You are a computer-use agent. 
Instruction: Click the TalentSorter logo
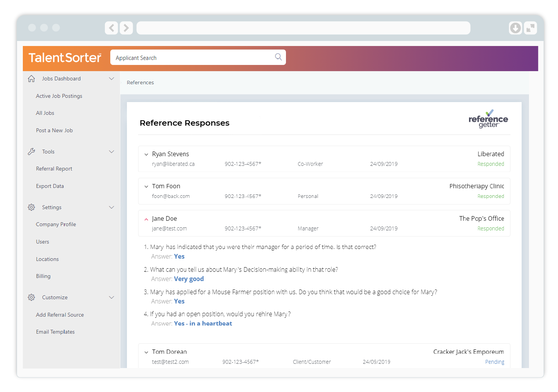[65, 58]
